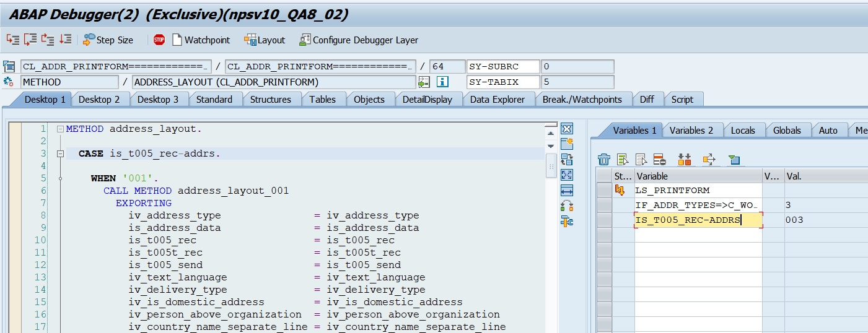Screen dimensions: 868x333
Task: Click the IS_T005_REC-ADDRS variable input field
Action: point(698,220)
